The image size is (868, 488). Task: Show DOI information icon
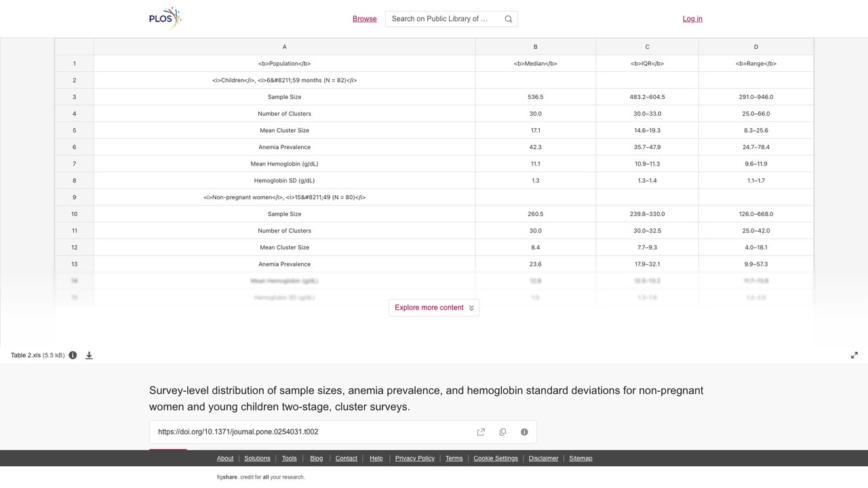pyautogui.click(x=524, y=432)
